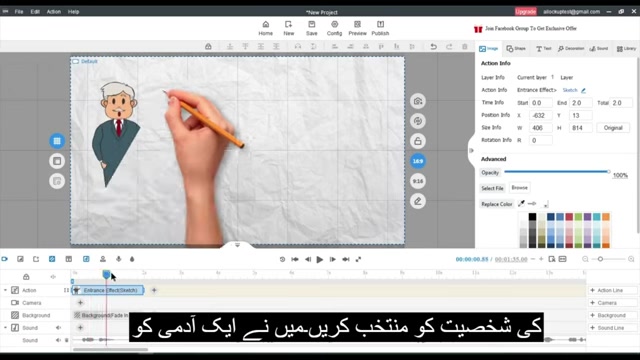The image size is (640, 360).
Task: Jump to timeline end
Action: pyautogui.click(x=346, y=259)
